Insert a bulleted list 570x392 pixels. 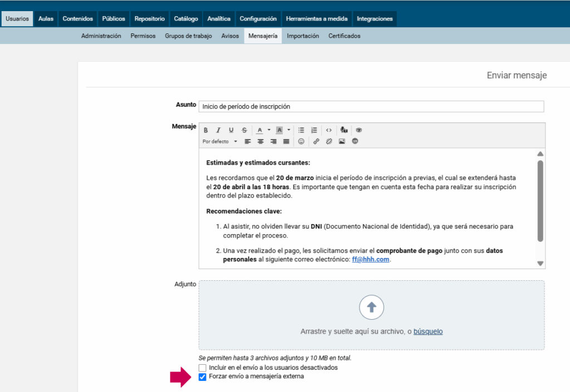pos(301,130)
